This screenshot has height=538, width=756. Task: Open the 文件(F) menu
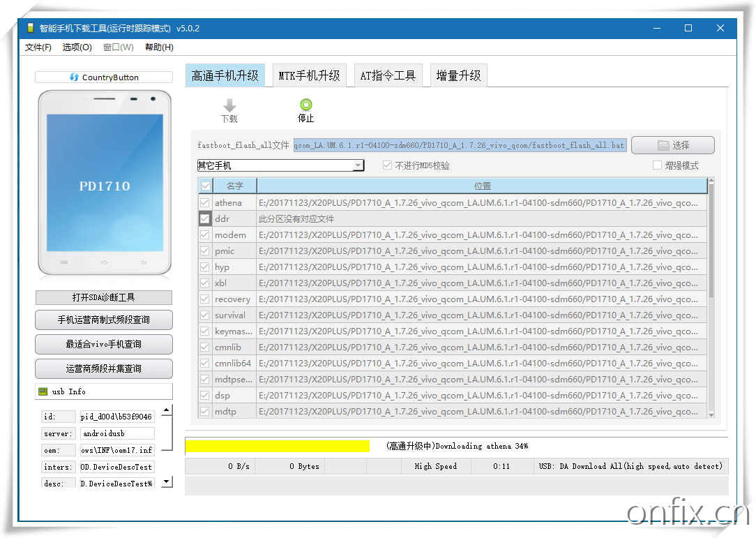click(x=38, y=47)
